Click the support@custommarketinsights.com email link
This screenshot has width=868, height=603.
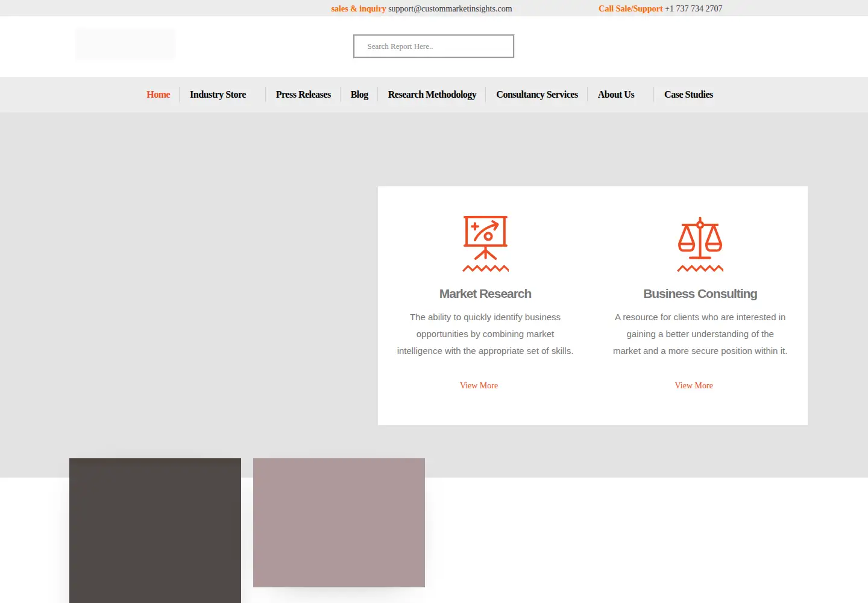(450, 8)
